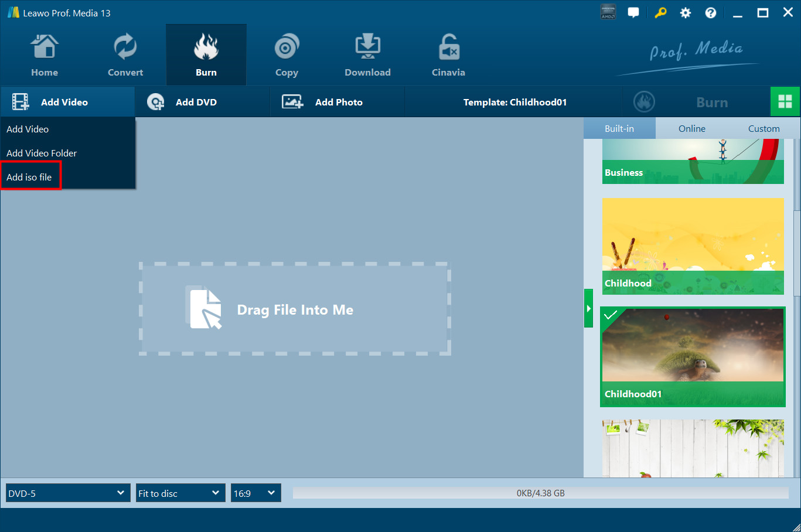
Task: Select Add iso file menu entry
Action: click(x=29, y=177)
